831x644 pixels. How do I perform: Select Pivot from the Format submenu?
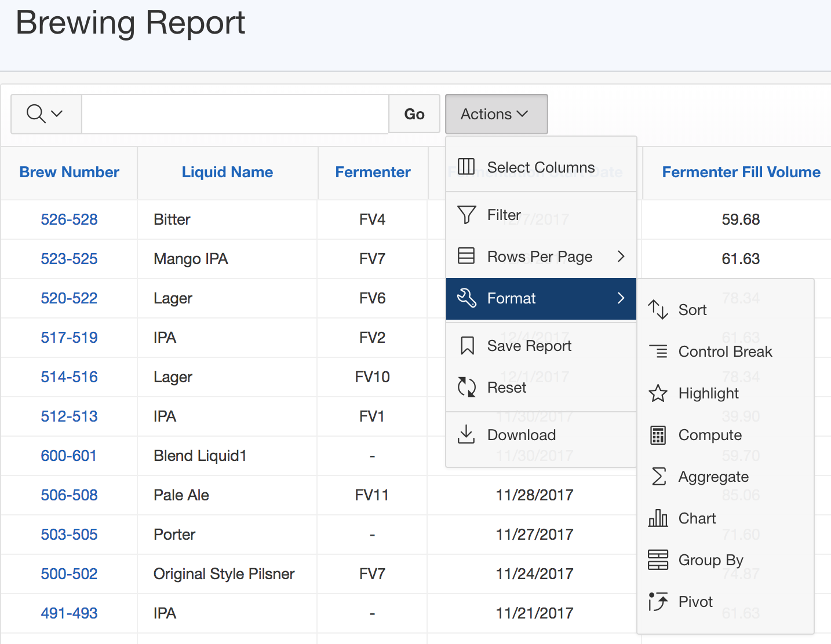[695, 602]
